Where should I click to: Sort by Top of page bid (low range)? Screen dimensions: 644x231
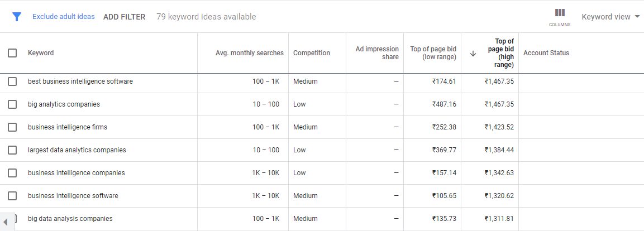(433, 53)
